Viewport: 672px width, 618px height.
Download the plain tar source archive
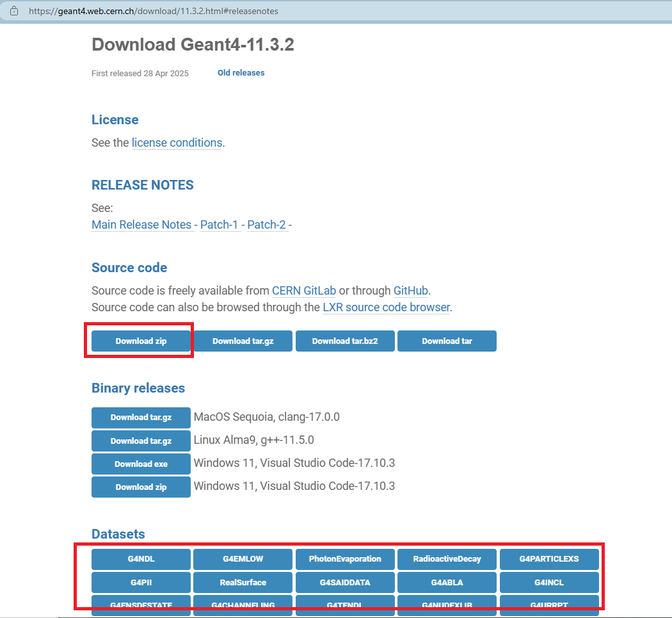(447, 341)
